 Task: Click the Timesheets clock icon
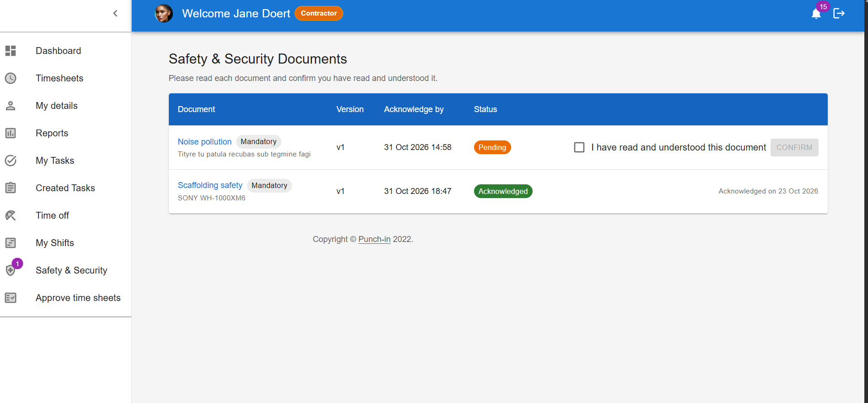coord(11,78)
